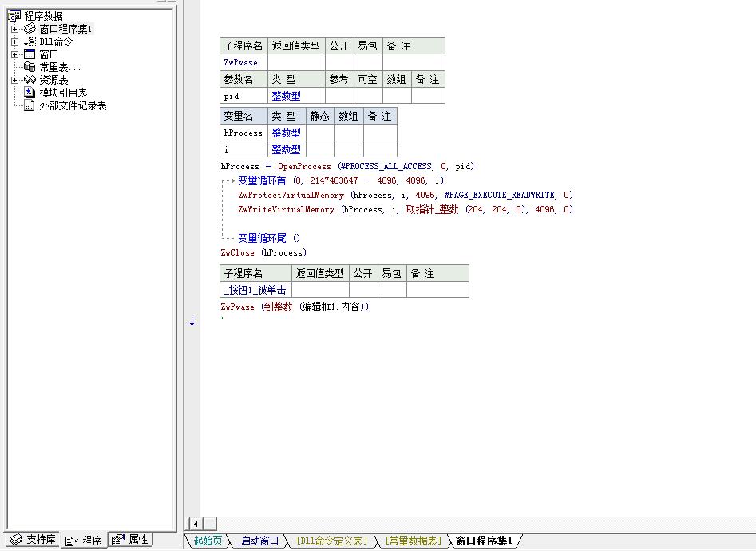Expand the Dll命令 tree node

point(15,42)
